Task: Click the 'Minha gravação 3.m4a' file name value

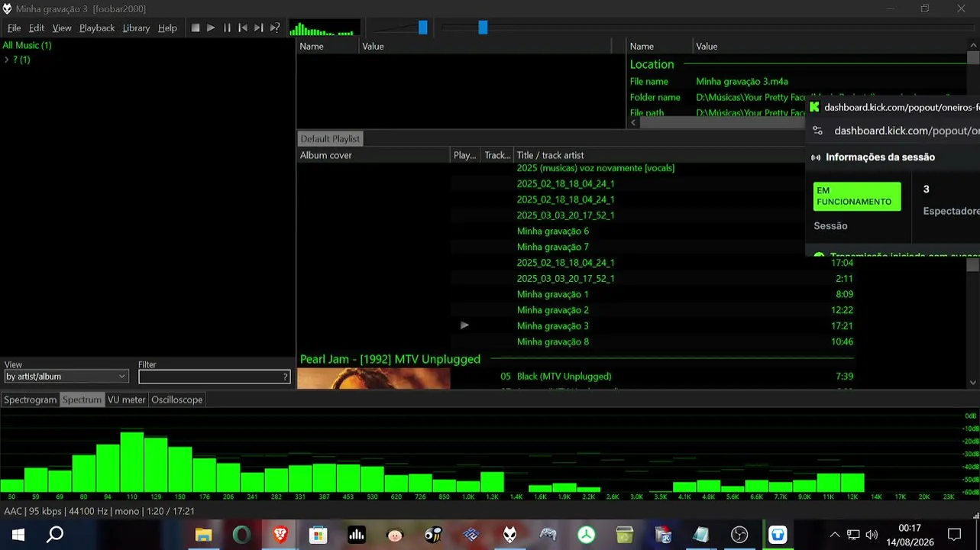Action: coord(742,82)
